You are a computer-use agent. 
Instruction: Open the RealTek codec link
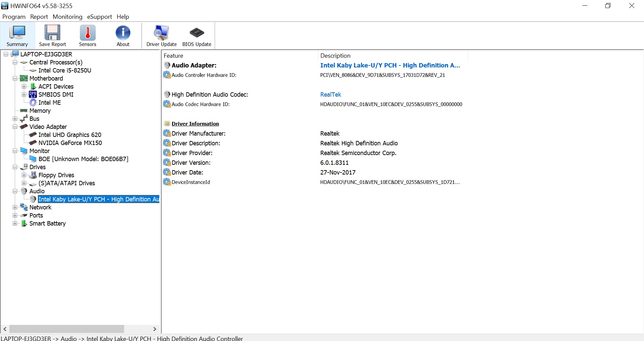tap(330, 94)
